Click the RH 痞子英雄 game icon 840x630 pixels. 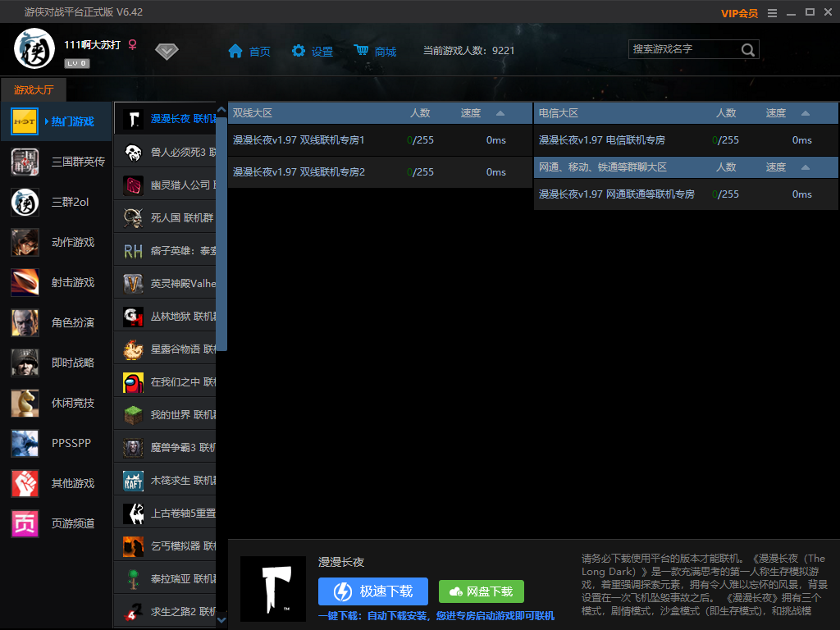(x=133, y=251)
